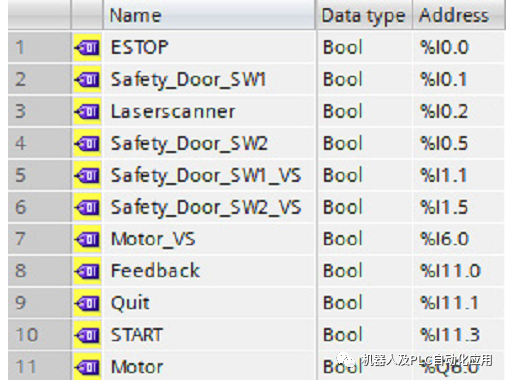
Task: Select the Laserscanner row tag icon
Action: coord(87,111)
